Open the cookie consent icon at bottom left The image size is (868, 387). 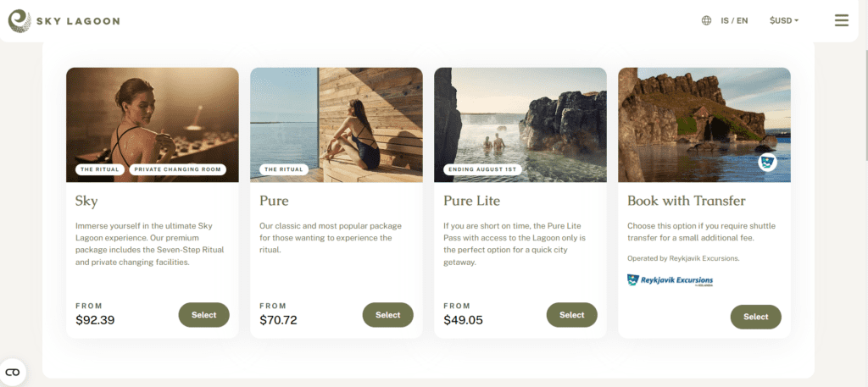(13, 372)
